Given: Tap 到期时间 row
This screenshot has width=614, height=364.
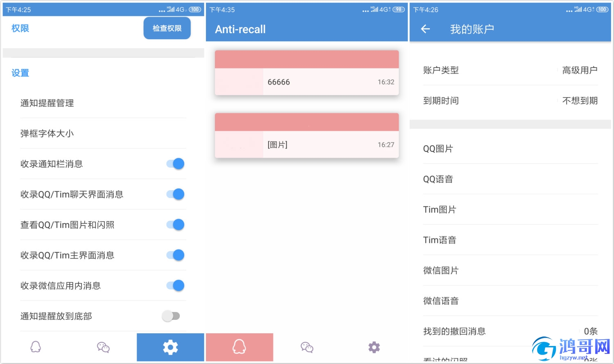Looking at the screenshot, I should (510, 101).
